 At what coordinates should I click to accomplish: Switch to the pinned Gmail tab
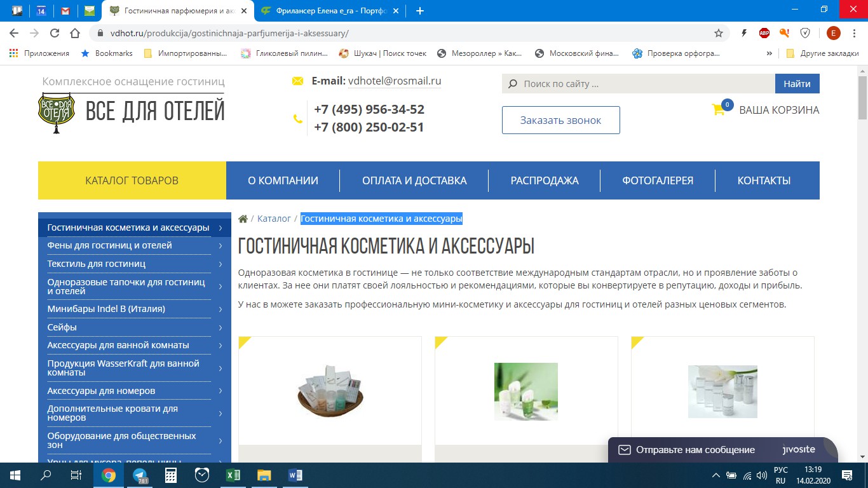65,11
